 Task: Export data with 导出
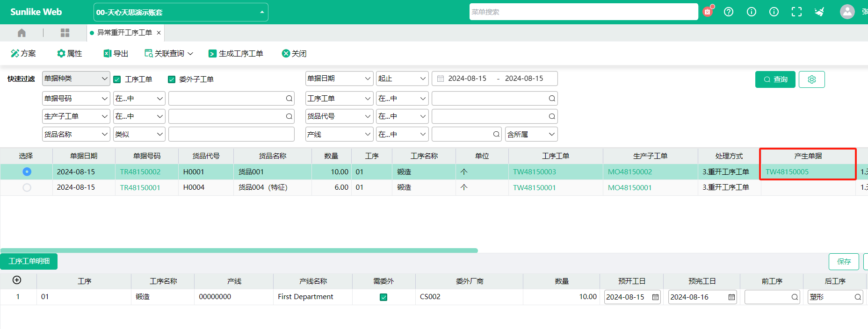click(116, 53)
